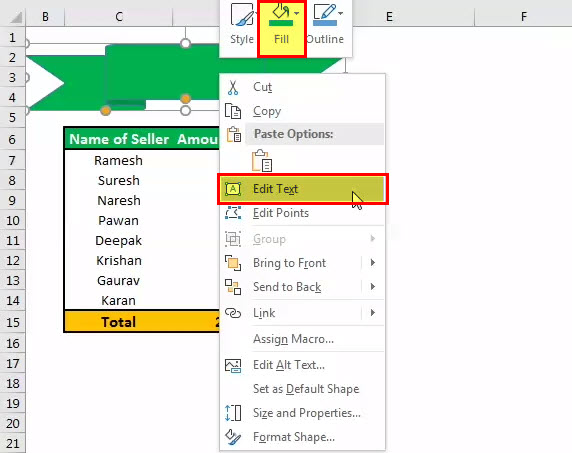The height and width of the screenshot is (453, 572).
Task: Click the orange adjustment handle at ribbon bottom-left
Action: click(x=105, y=111)
